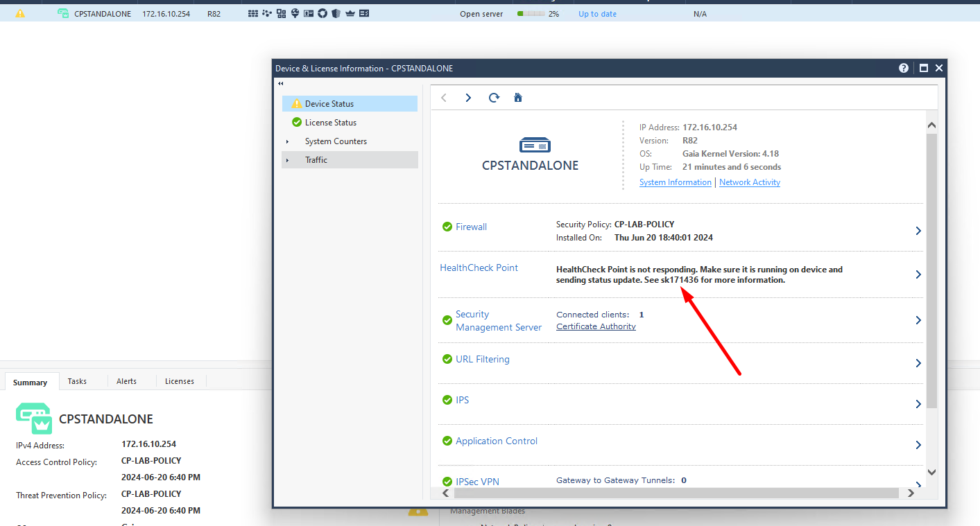The height and width of the screenshot is (526, 980).
Task: Click the forward navigation arrow icon
Action: (x=468, y=98)
